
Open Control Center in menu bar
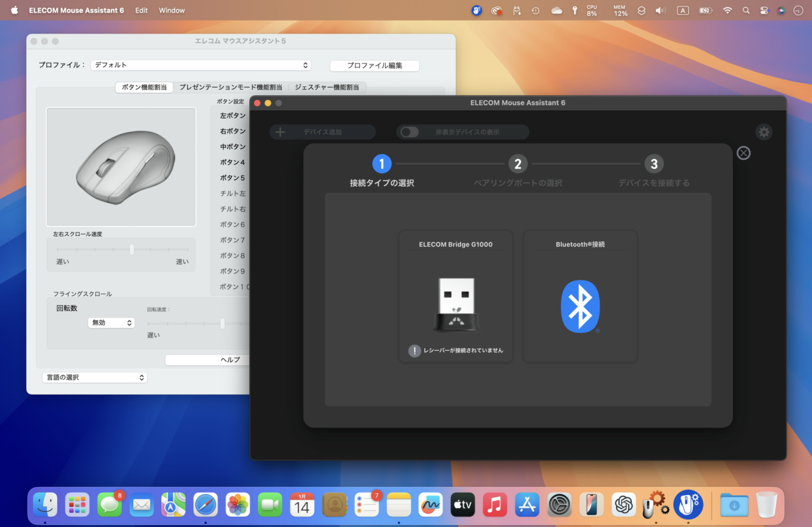[x=764, y=10]
